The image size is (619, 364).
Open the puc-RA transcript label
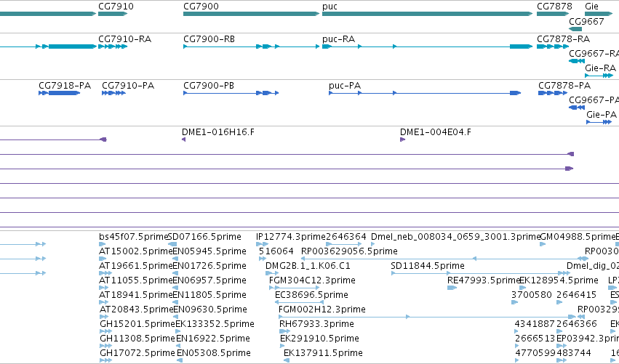point(338,39)
